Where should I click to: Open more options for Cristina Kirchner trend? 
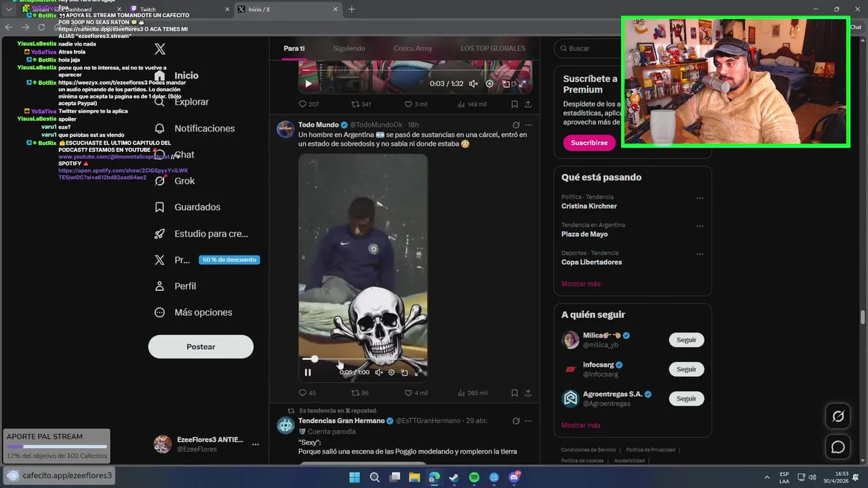pos(700,199)
